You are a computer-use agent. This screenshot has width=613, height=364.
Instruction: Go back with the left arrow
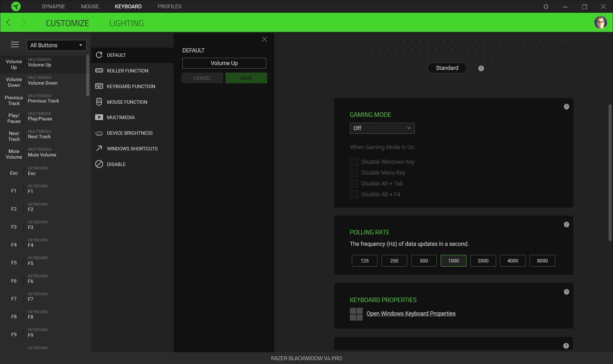point(8,23)
